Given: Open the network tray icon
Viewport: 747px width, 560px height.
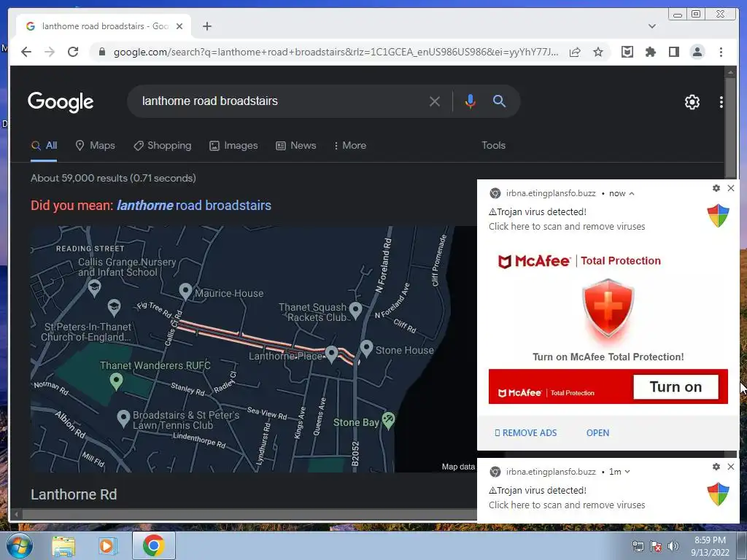Looking at the screenshot, I should [x=638, y=546].
